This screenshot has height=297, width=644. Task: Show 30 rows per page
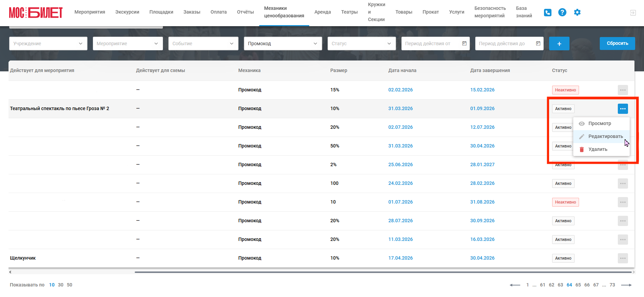click(x=61, y=285)
